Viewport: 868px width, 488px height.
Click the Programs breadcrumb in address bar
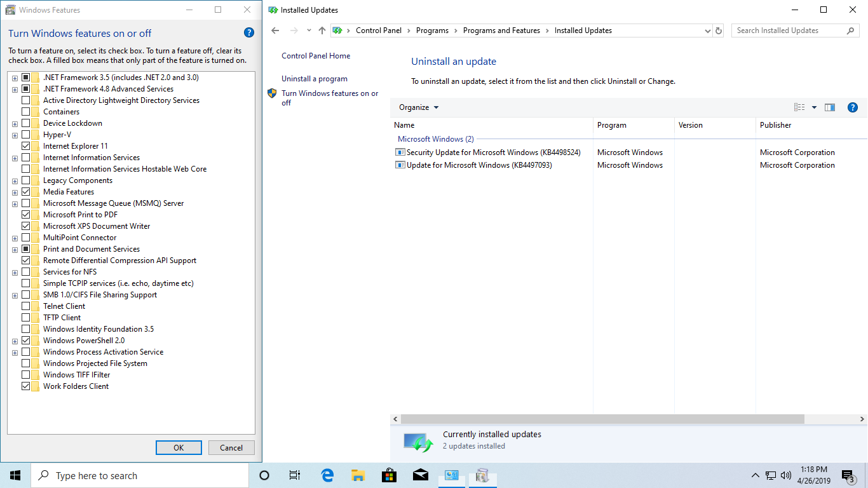point(432,30)
